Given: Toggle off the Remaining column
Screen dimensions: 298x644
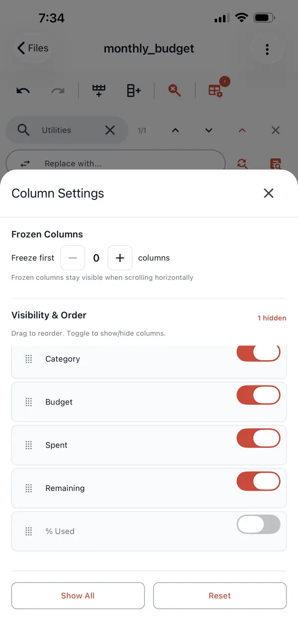Looking at the screenshot, I should point(258,481).
